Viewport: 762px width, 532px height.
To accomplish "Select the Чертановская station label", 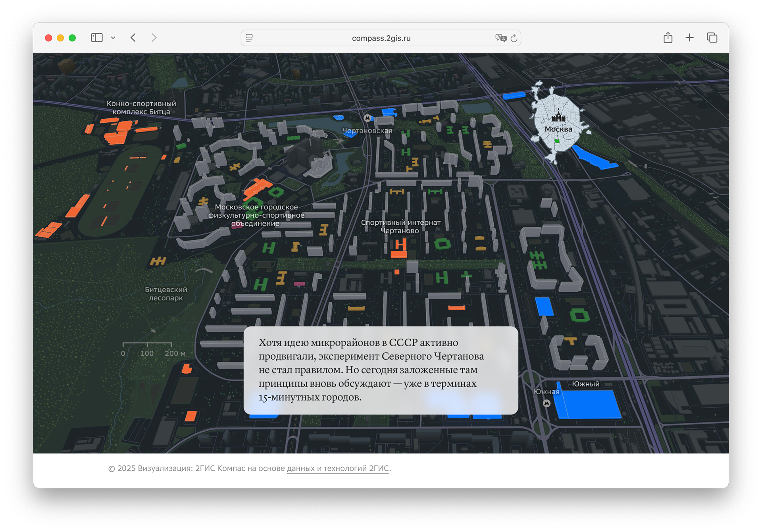I will coord(367,131).
